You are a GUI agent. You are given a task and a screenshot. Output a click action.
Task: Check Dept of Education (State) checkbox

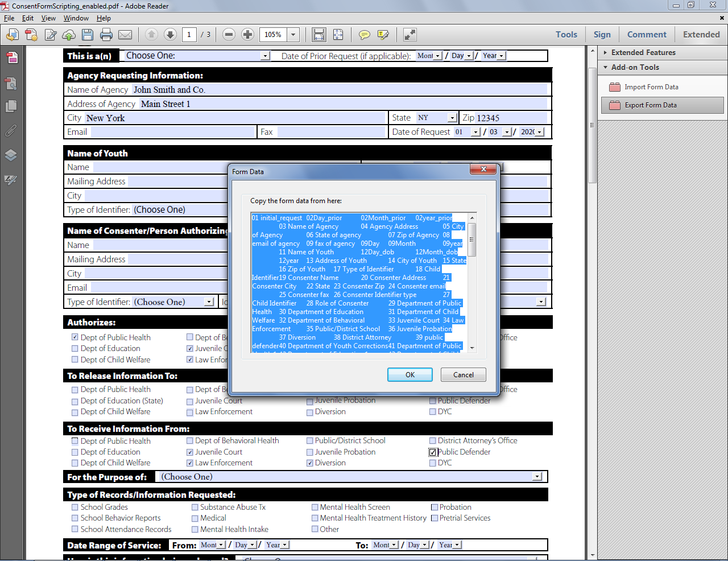[x=75, y=401]
